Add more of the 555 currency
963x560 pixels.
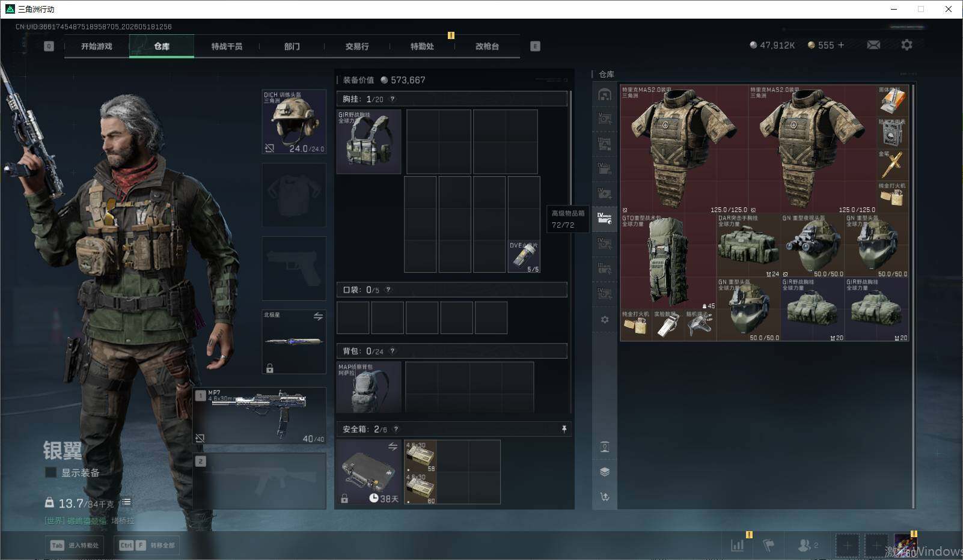click(x=841, y=45)
